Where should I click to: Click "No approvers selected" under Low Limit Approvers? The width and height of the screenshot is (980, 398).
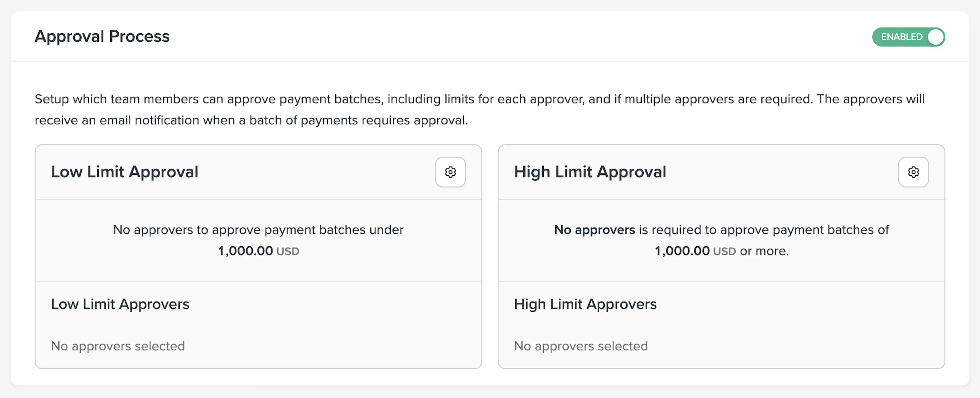pos(118,346)
